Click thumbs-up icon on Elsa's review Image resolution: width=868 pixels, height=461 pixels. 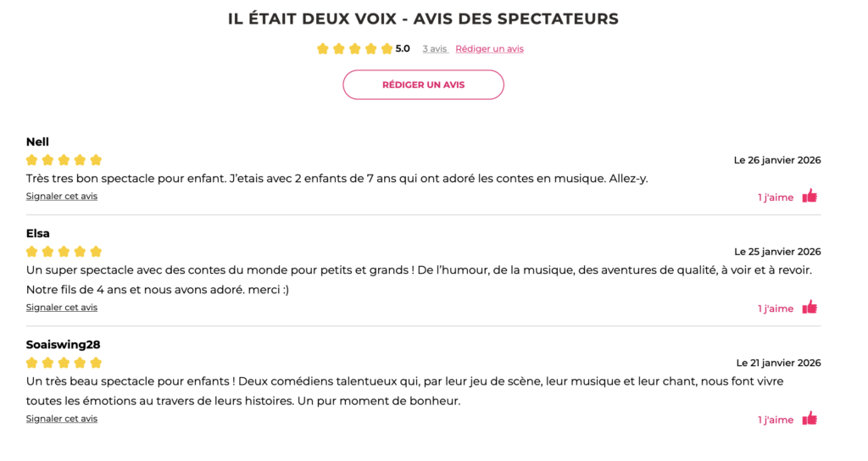(810, 307)
